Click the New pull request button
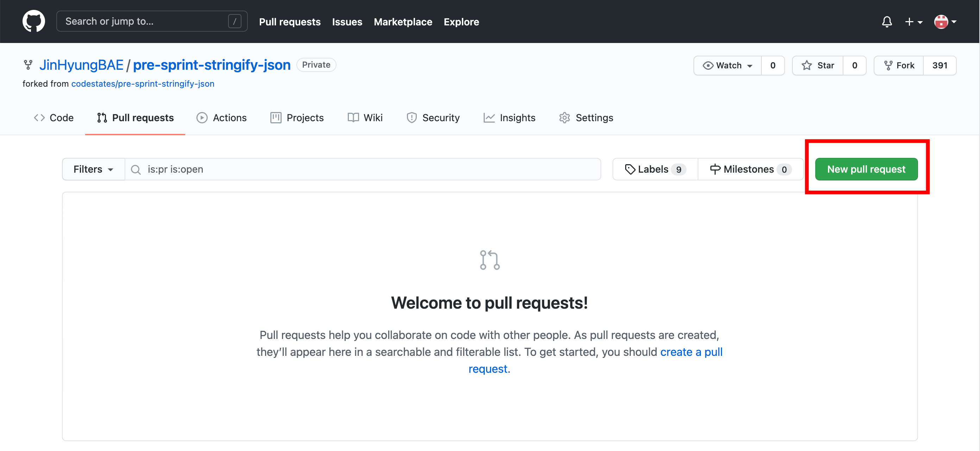Viewport: 980px width, 451px height. tap(866, 169)
